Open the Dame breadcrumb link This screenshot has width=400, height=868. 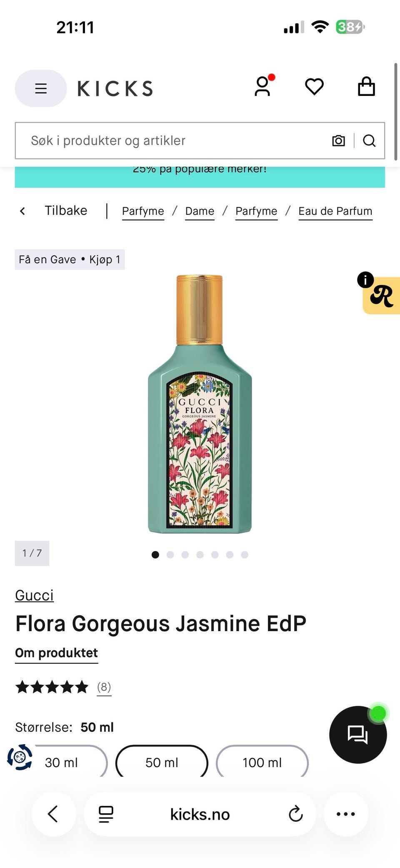tap(200, 211)
